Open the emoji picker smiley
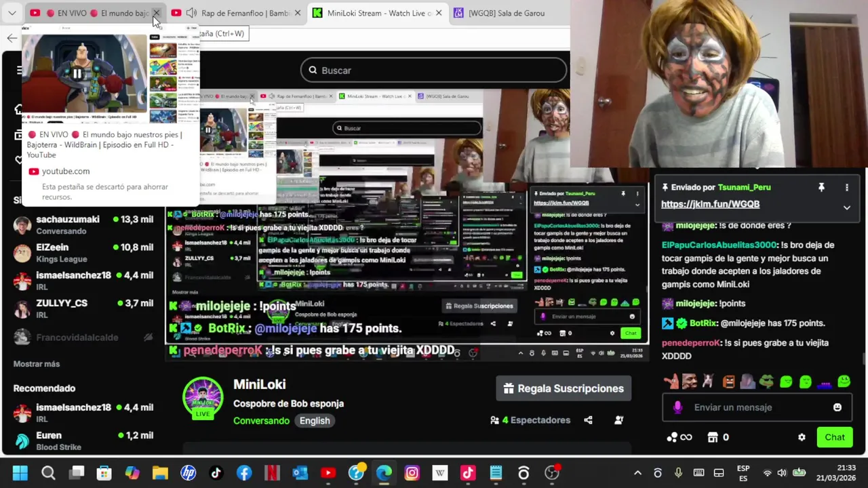The image size is (868, 488). coord(837,407)
